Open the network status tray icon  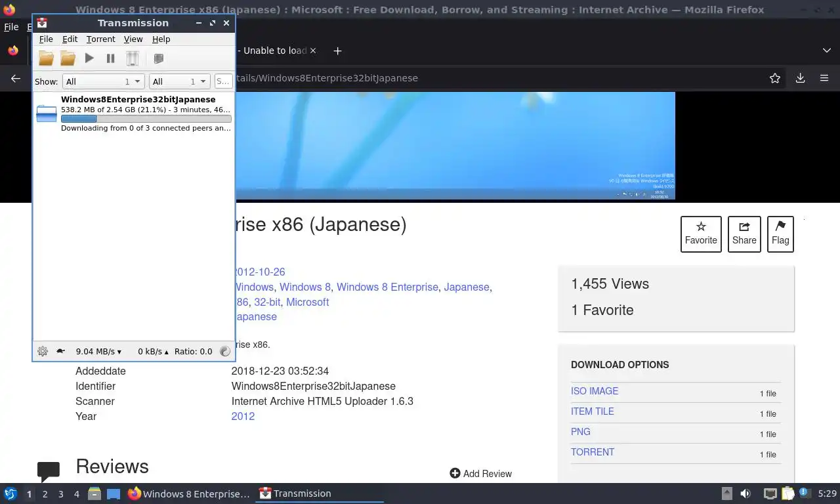[x=770, y=493]
